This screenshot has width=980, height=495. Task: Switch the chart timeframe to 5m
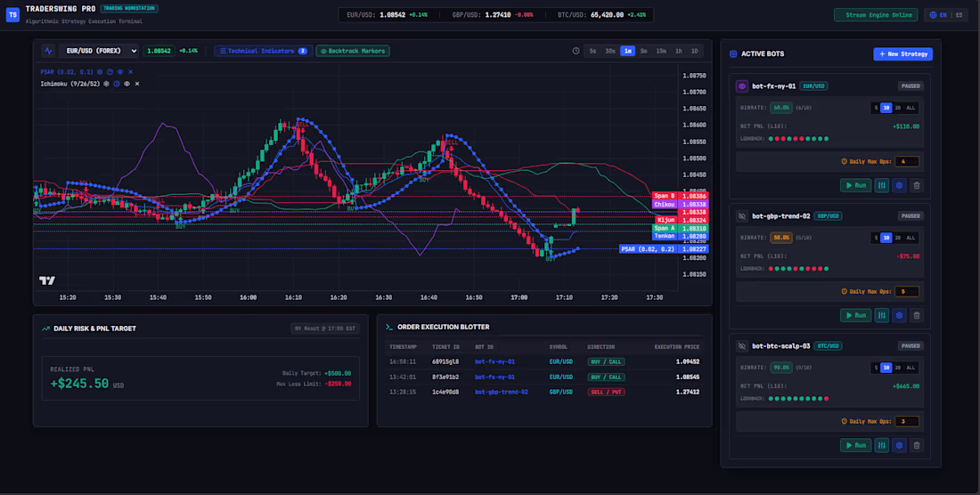point(643,51)
